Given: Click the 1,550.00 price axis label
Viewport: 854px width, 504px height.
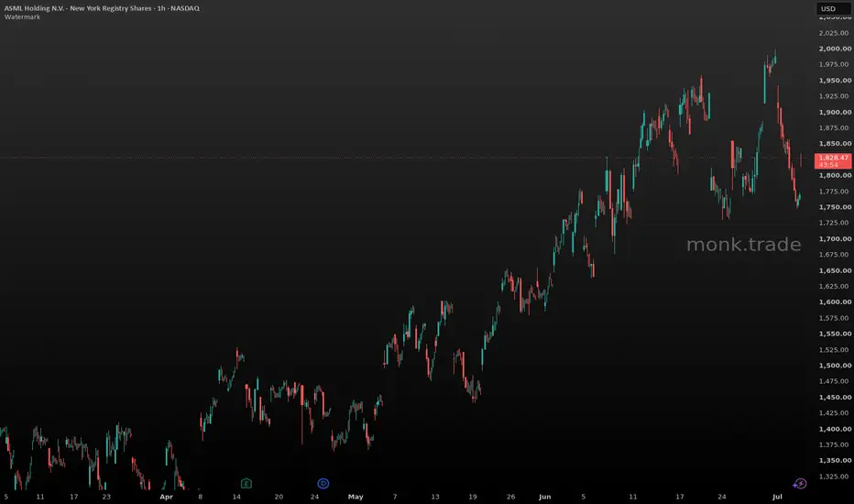Looking at the screenshot, I should (835, 334).
